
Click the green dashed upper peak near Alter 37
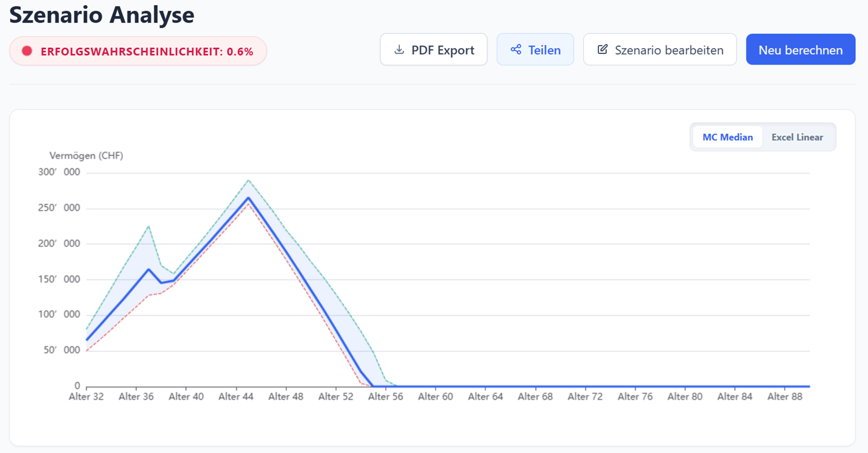pos(149,226)
